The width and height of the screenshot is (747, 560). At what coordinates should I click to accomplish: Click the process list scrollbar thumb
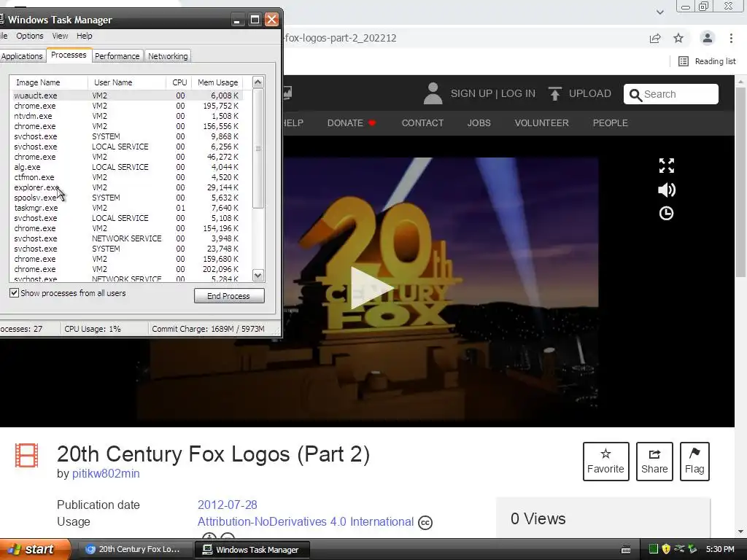point(258,148)
